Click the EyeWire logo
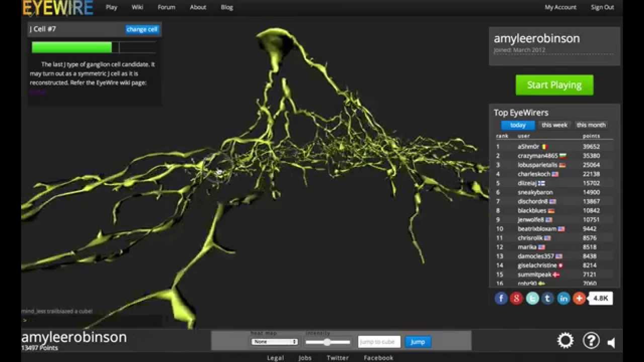Viewport: 644px width, 362px height. click(x=57, y=8)
